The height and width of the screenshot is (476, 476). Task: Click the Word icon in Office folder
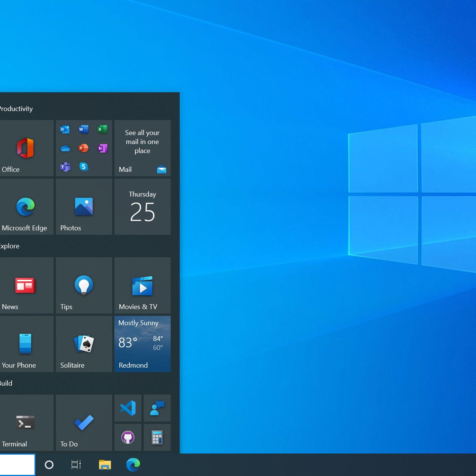coord(84,129)
